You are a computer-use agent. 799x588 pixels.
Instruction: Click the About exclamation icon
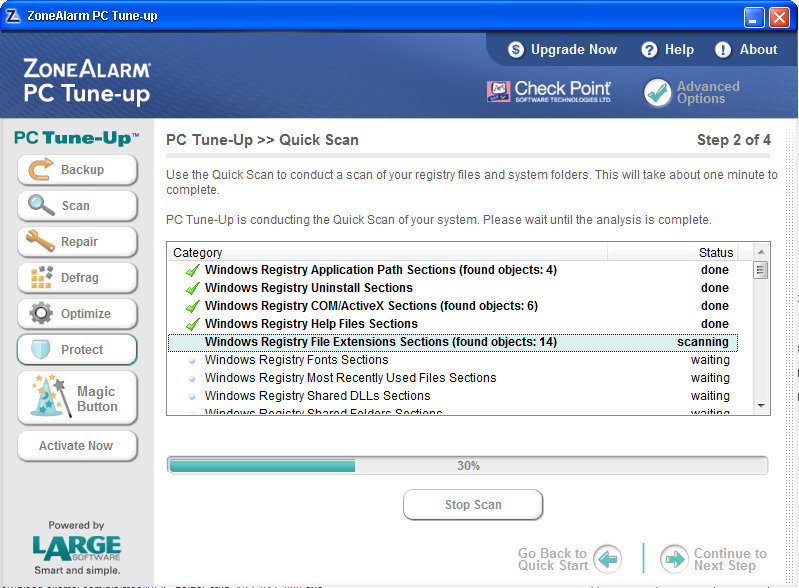[723, 49]
